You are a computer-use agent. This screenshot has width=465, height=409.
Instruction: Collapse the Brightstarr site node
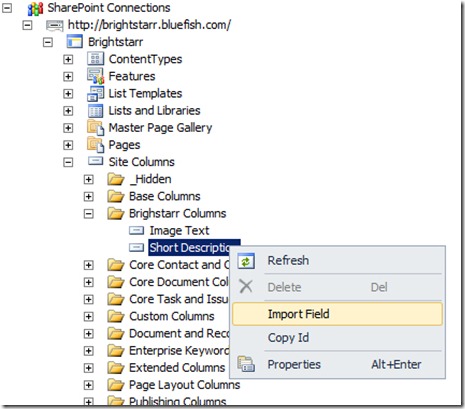point(48,42)
